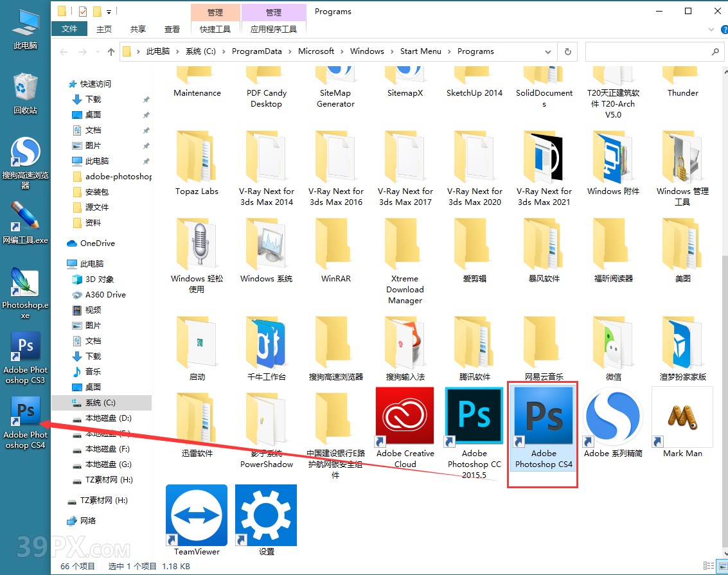Open Adobe Photoshop CC 2015.5 shortcut
This screenshot has height=575, width=728.
[x=474, y=416]
